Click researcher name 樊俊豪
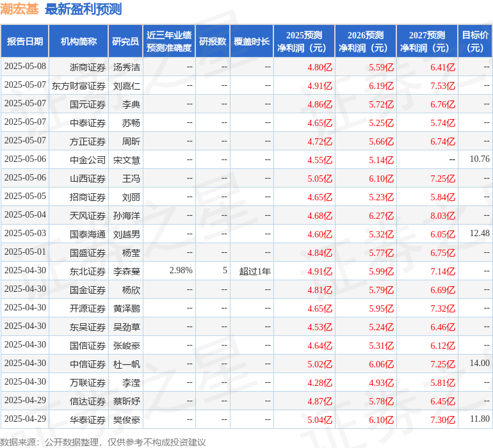493x448 pixels. (x=126, y=420)
